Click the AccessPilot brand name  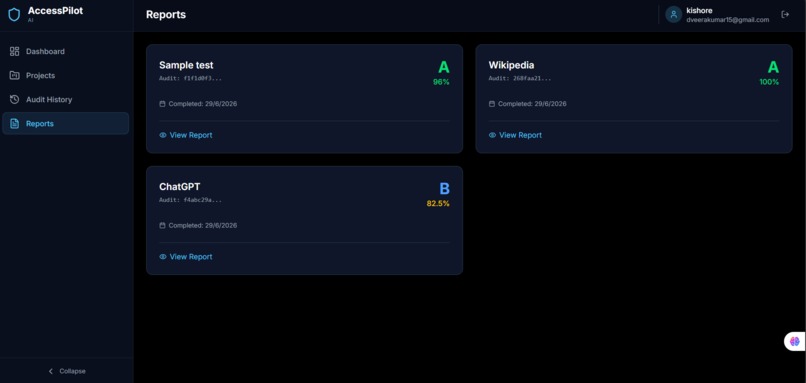(55, 11)
